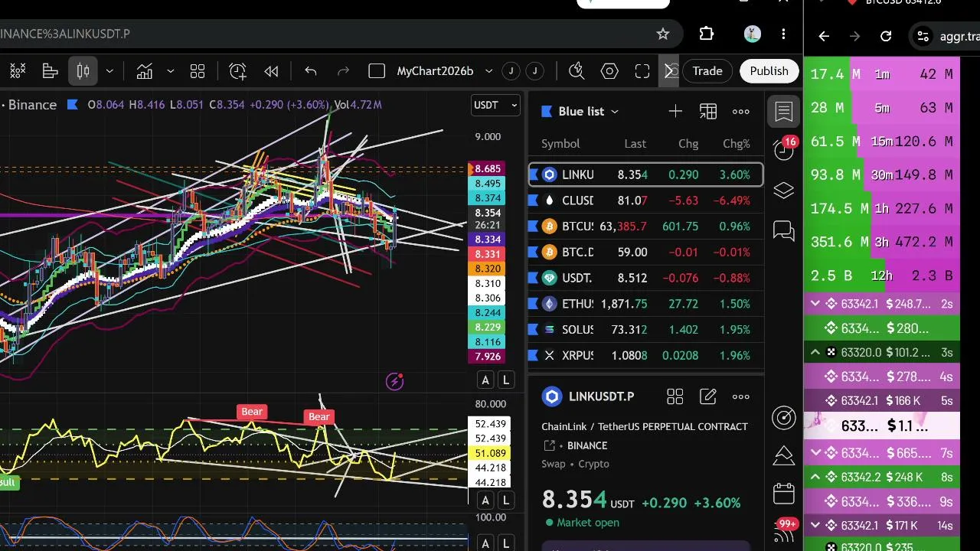The height and width of the screenshot is (551, 980).
Task: Open the chats speech bubble icon
Action: [x=784, y=230]
